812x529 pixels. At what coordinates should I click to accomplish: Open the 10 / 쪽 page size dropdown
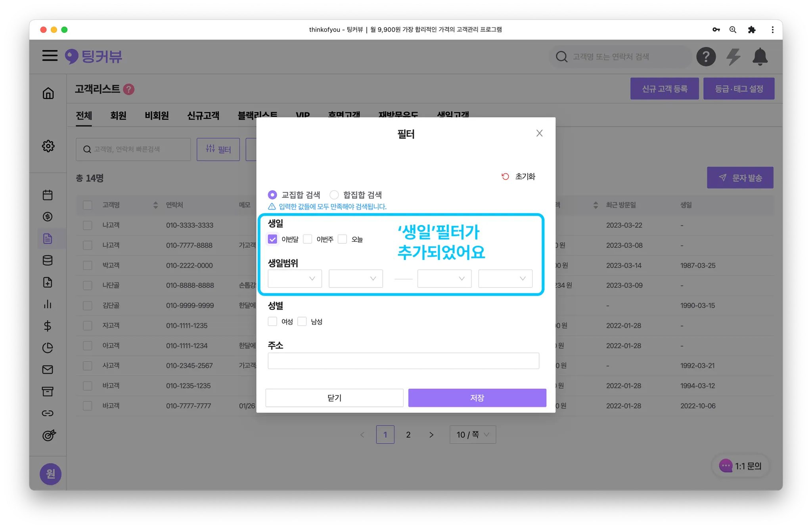click(473, 435)
